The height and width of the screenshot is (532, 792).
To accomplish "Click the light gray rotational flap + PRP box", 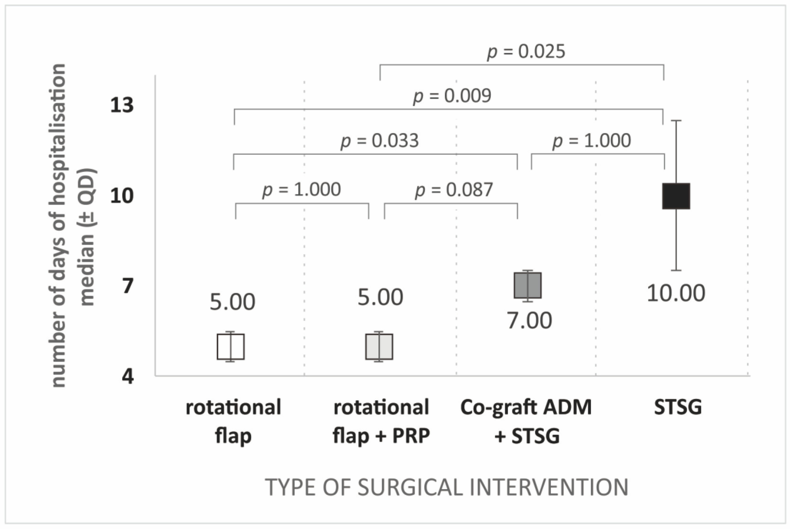I will (x=379, y=346).
